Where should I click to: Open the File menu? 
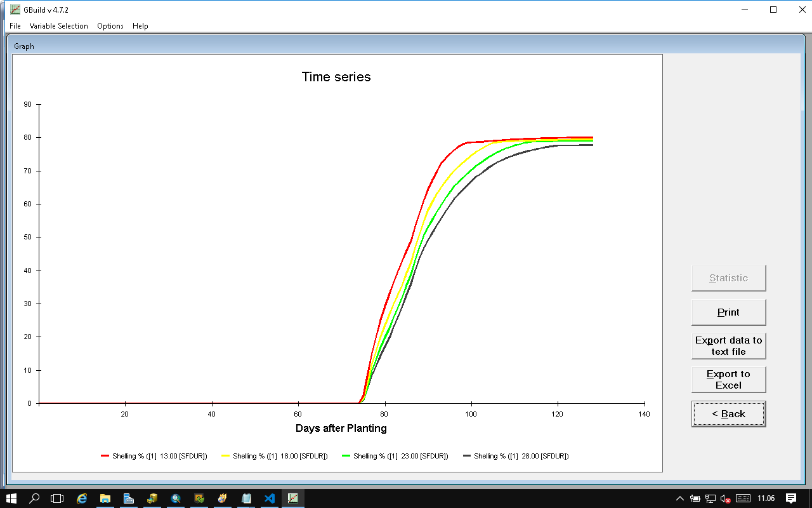coord(15,26)
